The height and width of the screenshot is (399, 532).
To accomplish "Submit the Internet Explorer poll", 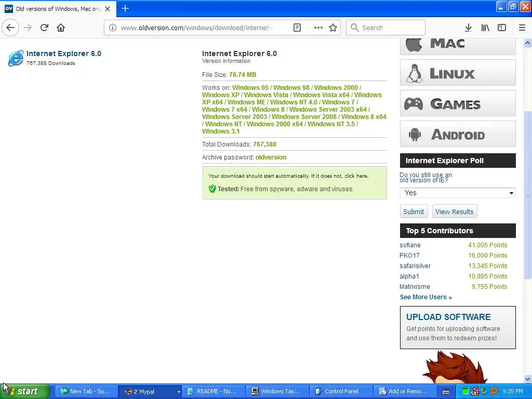I will (x=413, y=211).
